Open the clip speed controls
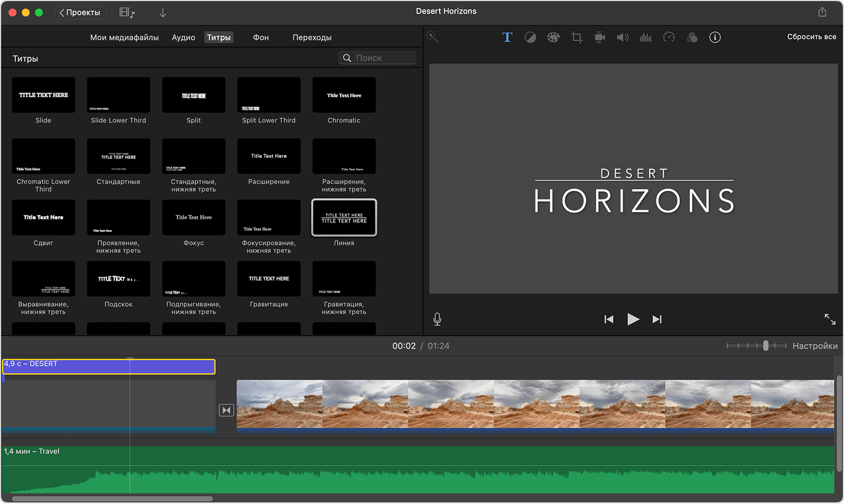Screen dimensions: 844x504 (669, 37)
